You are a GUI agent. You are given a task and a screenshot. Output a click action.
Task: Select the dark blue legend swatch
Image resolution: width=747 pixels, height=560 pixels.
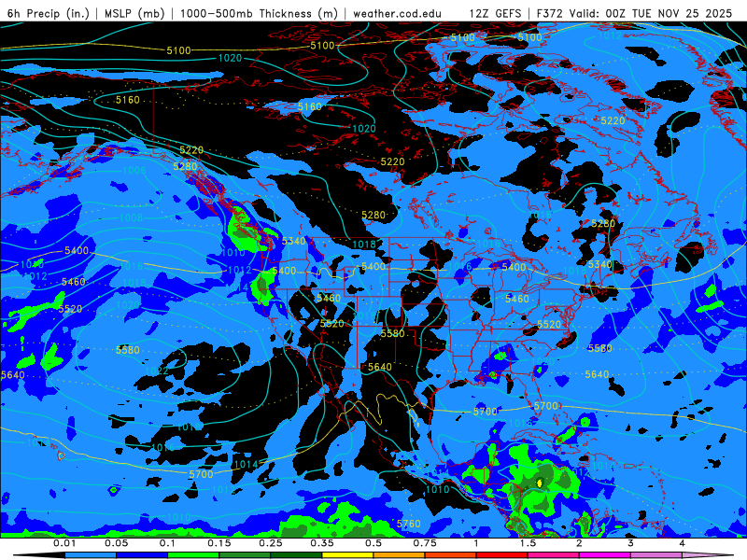142,555
